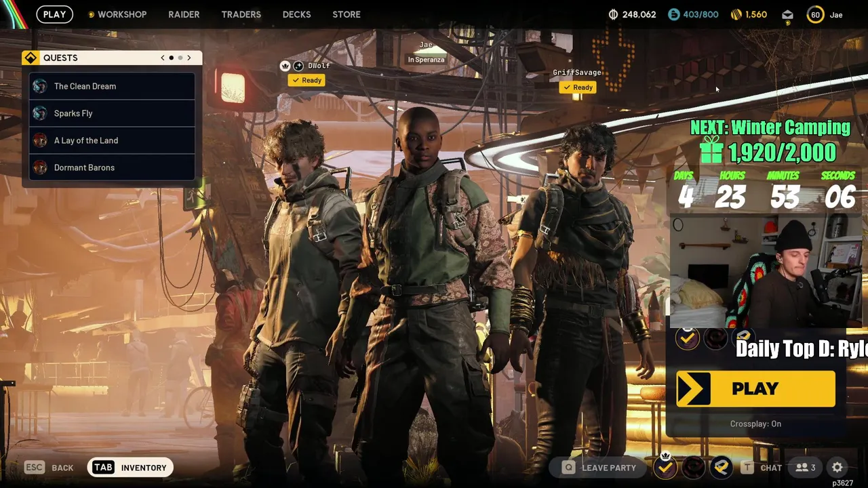Open the PLAY tab in the top navigation
Image resolution: width=868 pixels, height=488 pixels.
coord(55,14)
